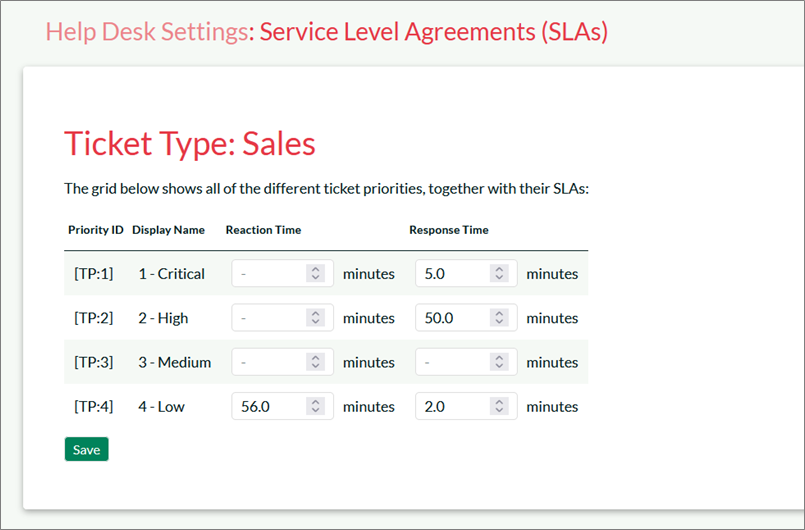Select the Low Response Time field showing 2.0

pyautogui.click(x=452, y=407)
